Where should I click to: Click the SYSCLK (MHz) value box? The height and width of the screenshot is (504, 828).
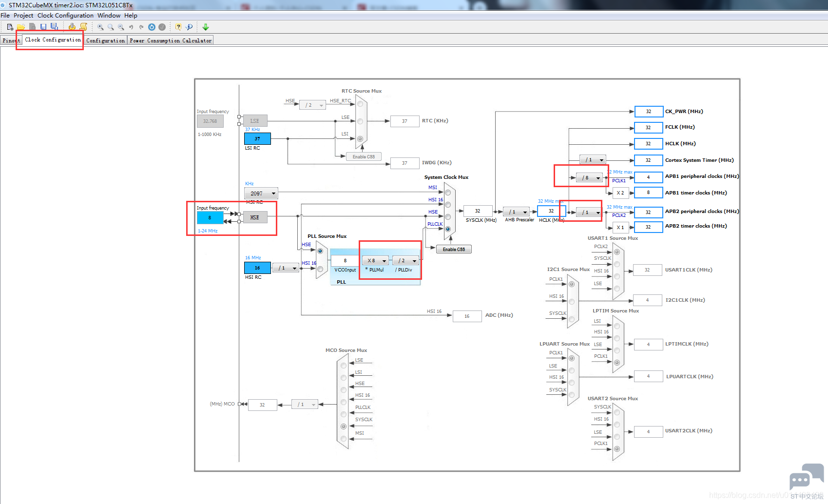(x=478, y=211)
